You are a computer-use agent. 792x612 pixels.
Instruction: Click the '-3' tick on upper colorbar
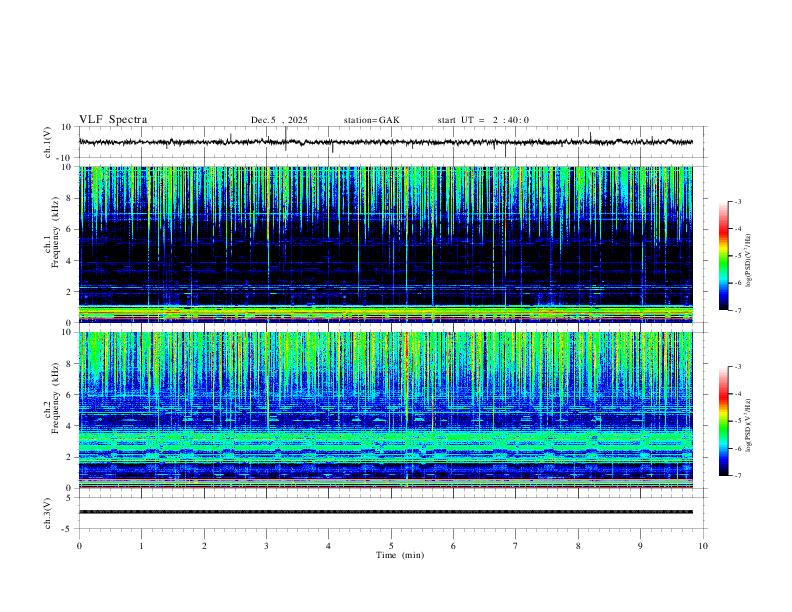tap(737, 201)
